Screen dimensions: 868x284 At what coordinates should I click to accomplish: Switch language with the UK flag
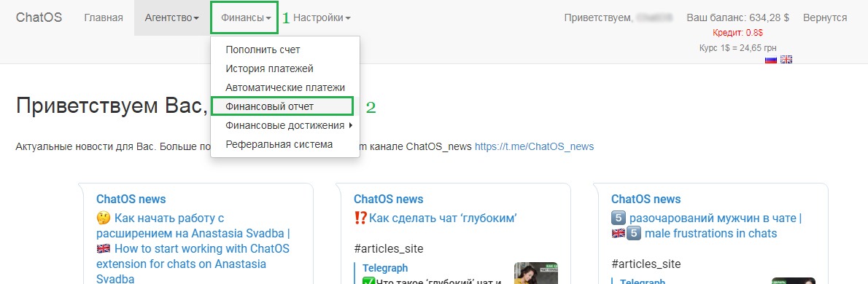click(786, 59)
